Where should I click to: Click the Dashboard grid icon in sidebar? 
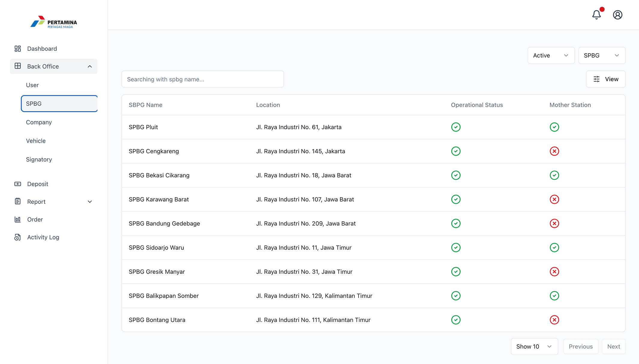coord(18,49)
